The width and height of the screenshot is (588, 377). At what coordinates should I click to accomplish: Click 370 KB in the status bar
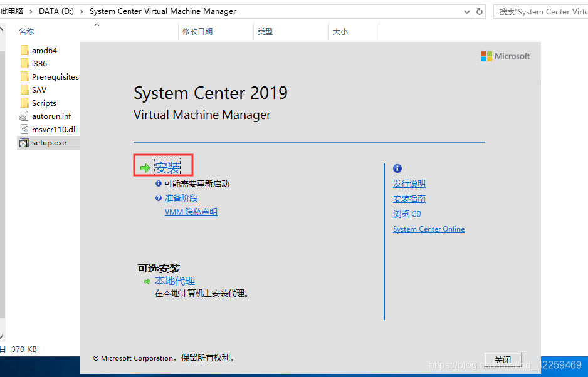click(x=24, y=349)
